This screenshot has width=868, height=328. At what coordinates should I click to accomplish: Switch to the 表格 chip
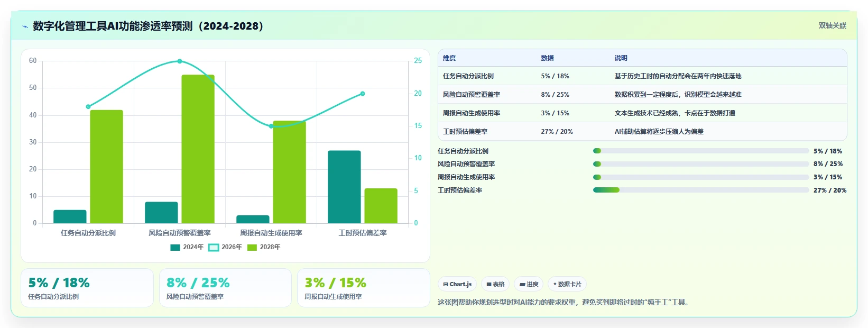(x=495, y=284)
